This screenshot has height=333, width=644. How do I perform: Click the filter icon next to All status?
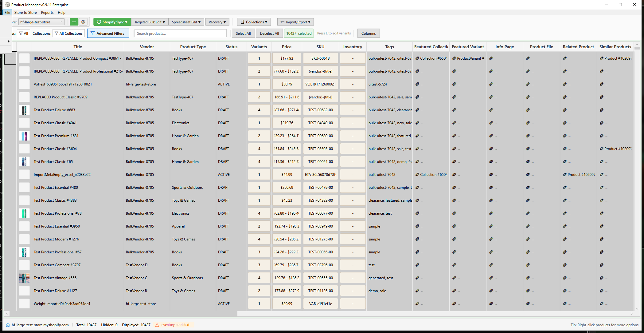click(x=20, y=33)
